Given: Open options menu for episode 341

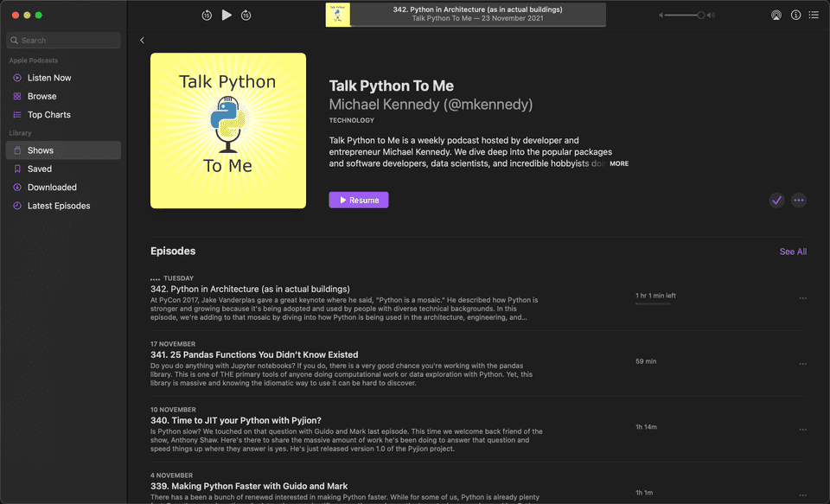Looking at the screenshot, I should click(x=802, y=364).
